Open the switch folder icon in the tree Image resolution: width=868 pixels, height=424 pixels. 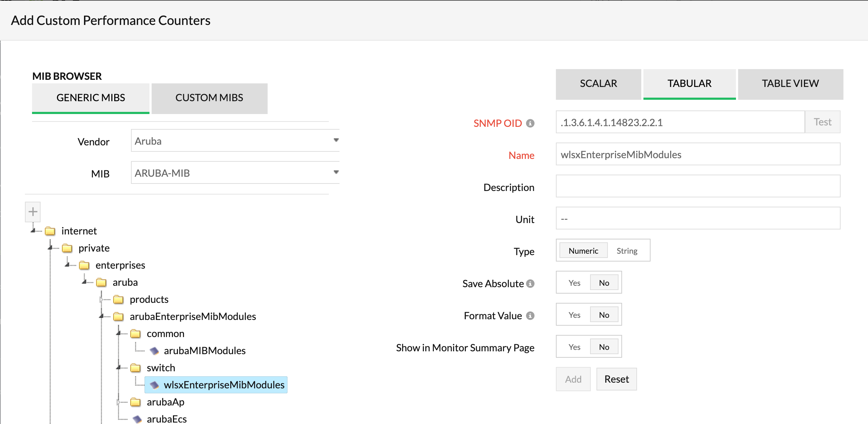click(x=136, y=368)
